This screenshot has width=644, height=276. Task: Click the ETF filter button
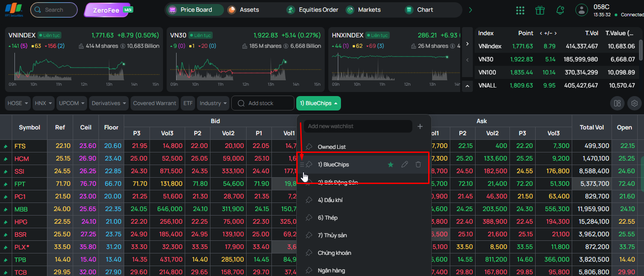pyautogui.click(x=188, y=103)
